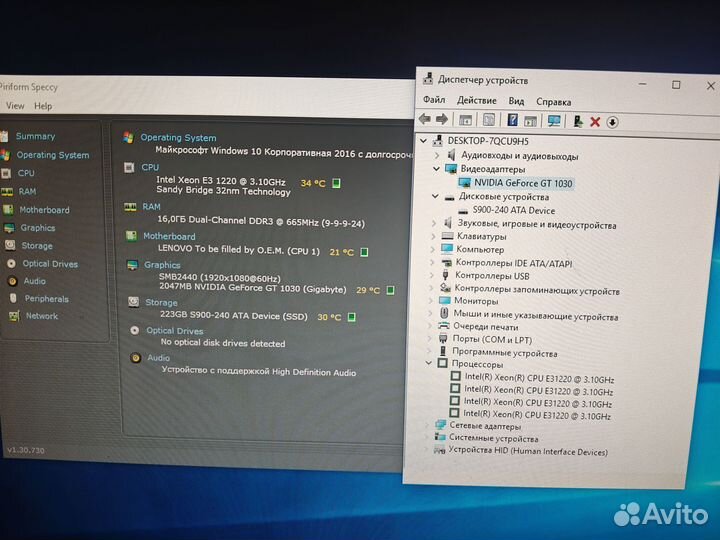Click the green CPU temperature indicator

(337, 183)
